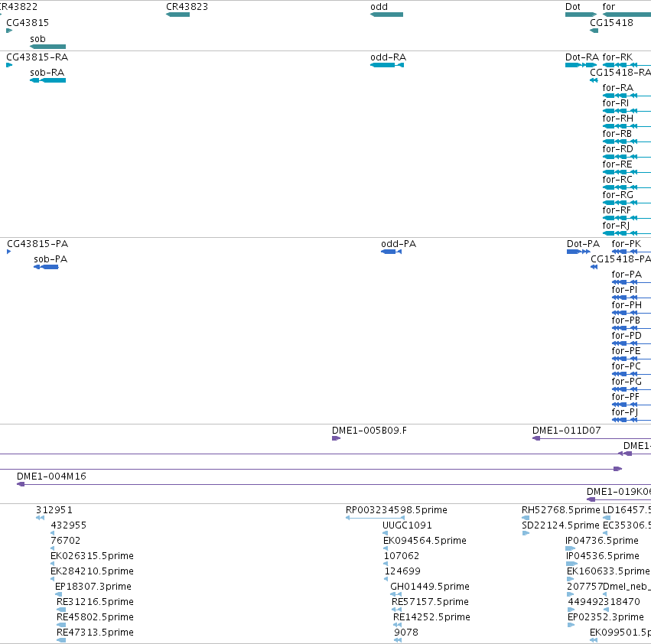Click the EK094564.5prime EST label
This screenshot has height=644, width=651.
[x=425, y=541]
